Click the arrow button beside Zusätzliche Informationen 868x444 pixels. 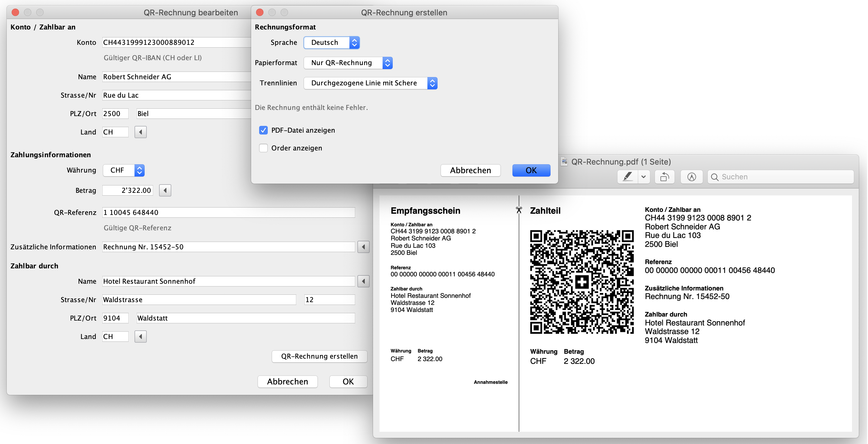click(363, 247)
